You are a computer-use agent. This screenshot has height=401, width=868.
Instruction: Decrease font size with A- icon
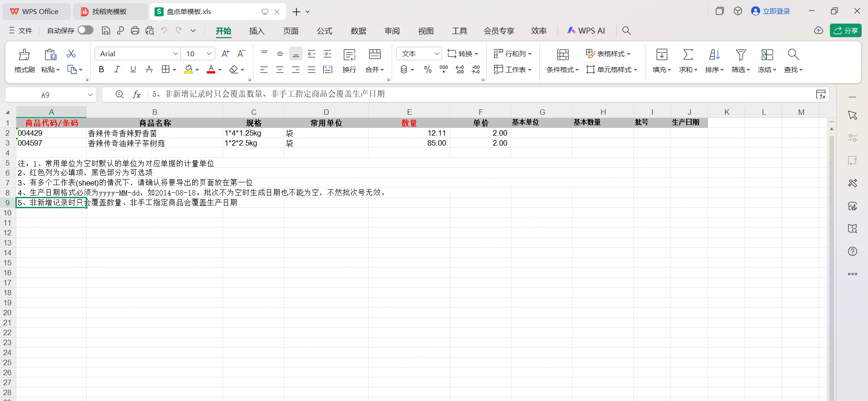coord(241,54)
